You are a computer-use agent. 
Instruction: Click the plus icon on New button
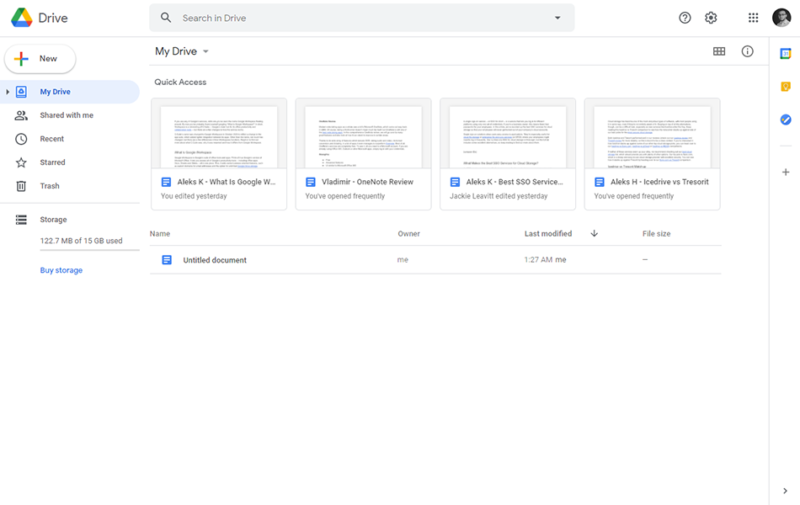point(21,59)
